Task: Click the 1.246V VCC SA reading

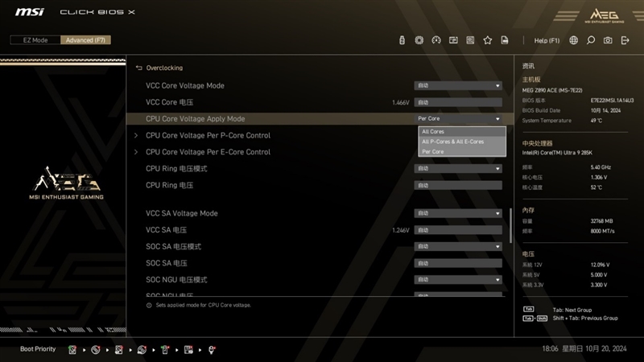Action: coord(400,230)
